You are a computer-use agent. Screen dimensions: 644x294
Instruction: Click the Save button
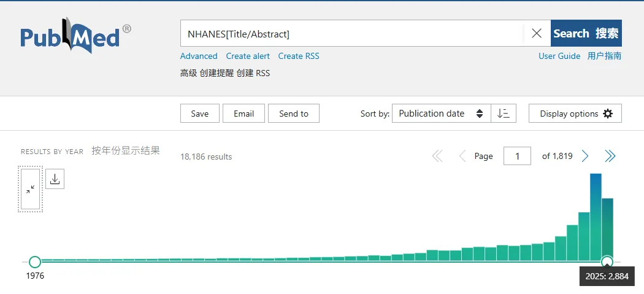[199, 114]
